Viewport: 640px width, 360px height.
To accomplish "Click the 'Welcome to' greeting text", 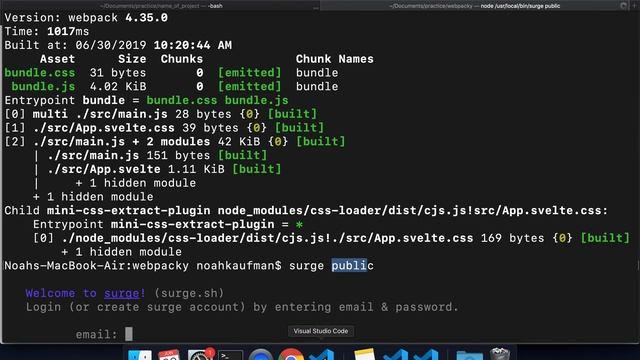I will [61, 293].
